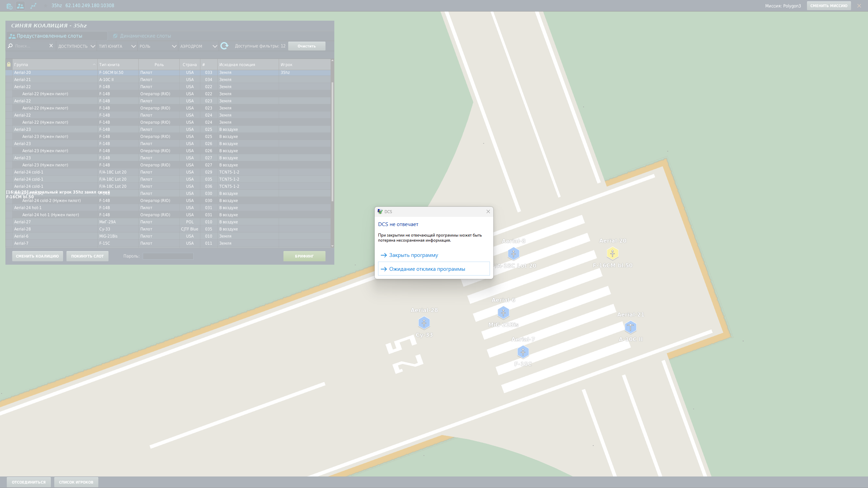Clear the search field with X icon
868x488 pixels.
(51, 46)
